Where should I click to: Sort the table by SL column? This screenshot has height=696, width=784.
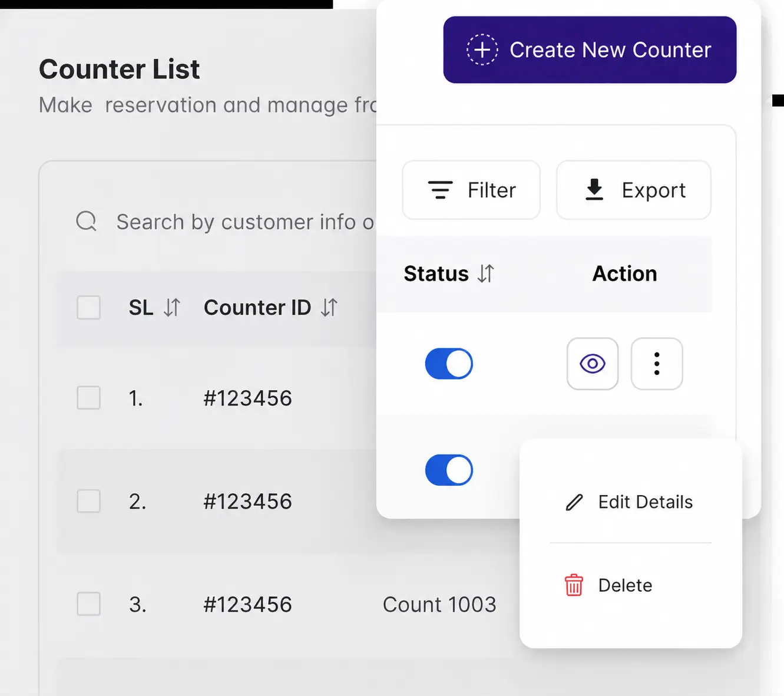[172, 308]
